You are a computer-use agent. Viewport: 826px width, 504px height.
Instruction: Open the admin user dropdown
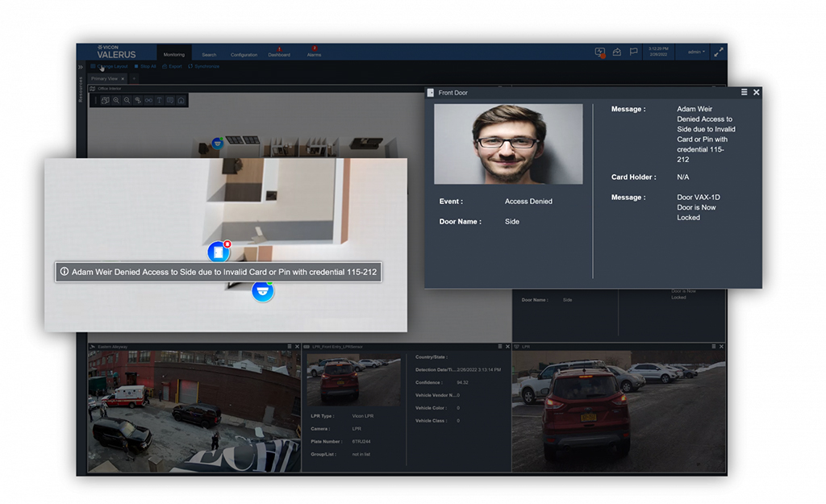(x=695, y=52)
